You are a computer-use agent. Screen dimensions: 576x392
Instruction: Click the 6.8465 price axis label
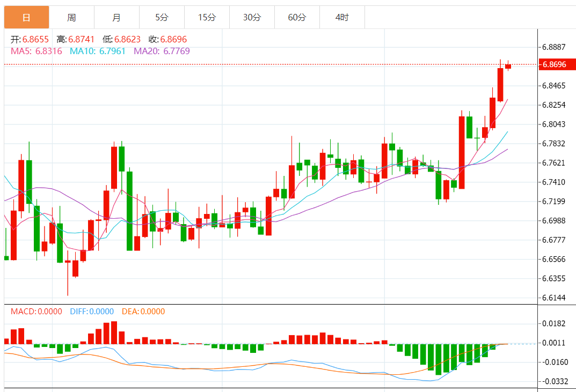point(554,86)
